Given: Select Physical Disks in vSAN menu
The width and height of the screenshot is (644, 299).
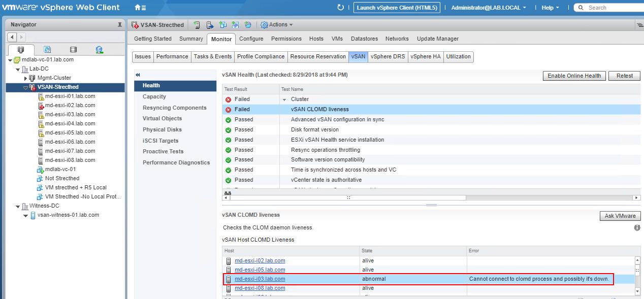Looking at the screenshot, I should [x=162, y=129].
